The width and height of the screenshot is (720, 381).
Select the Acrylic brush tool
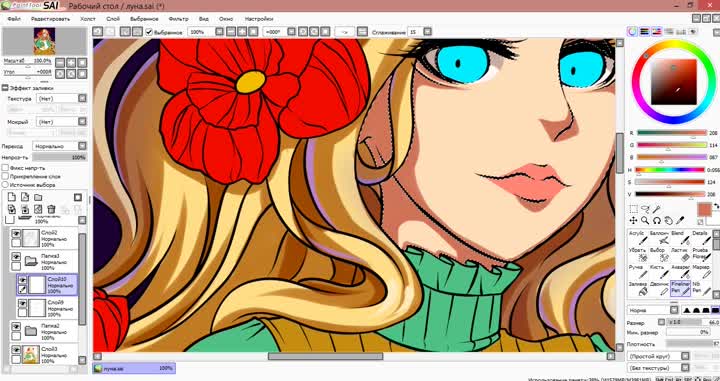point(637,237)
